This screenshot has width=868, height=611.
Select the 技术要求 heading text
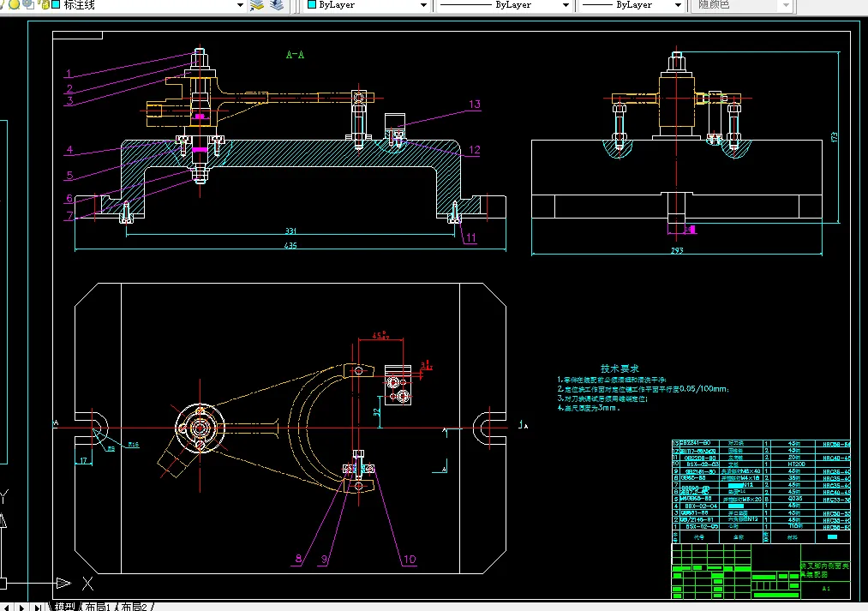pos(620,367)
